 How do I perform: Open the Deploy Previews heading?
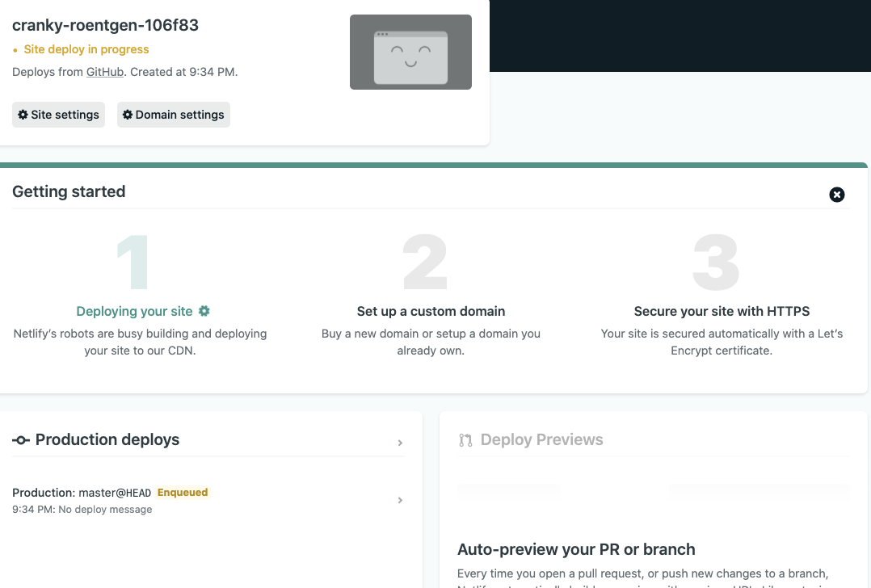pos(541,439)
